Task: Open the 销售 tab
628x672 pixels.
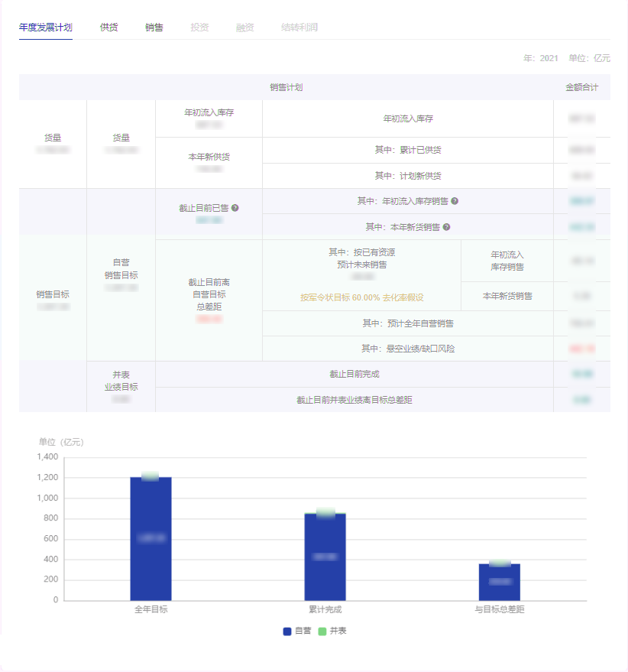Action: [154, 28]
